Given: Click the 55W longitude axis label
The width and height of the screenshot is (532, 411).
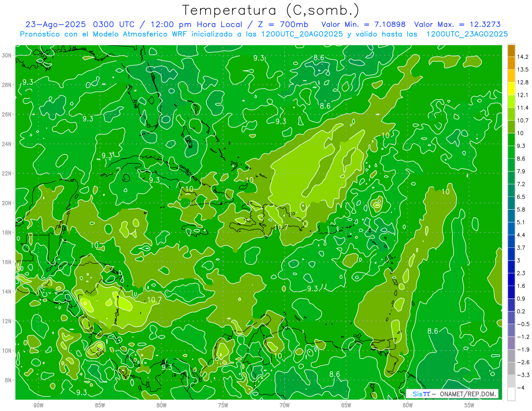Looking at the screenshot, I should coord(469,405).
